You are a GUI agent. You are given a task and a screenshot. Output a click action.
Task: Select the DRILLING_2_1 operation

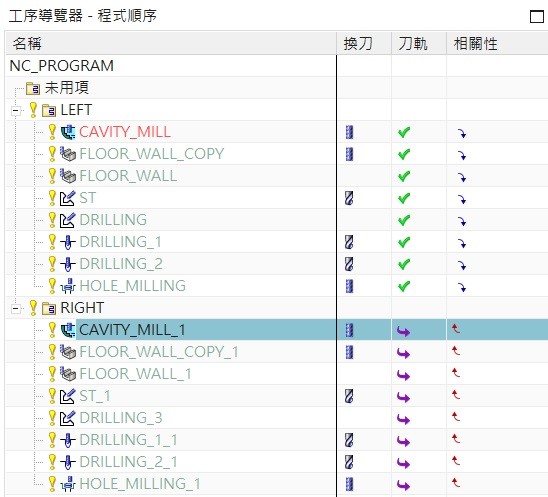128,462
